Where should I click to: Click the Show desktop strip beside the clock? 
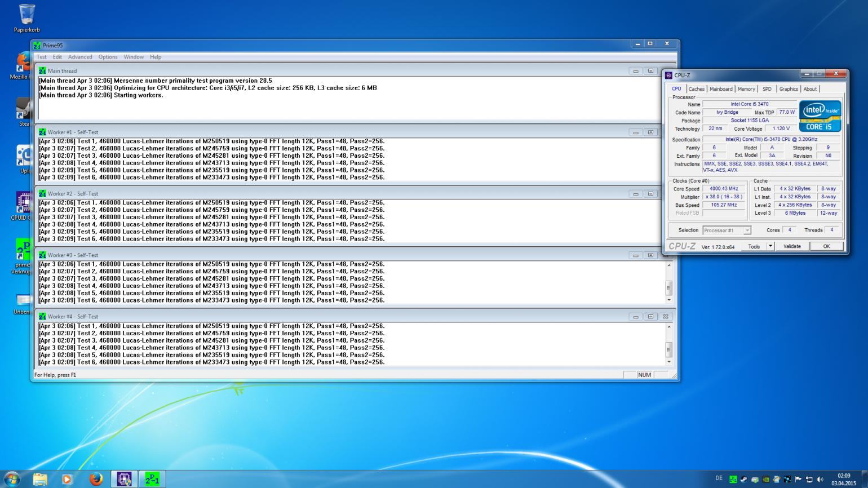pos(865,479)
